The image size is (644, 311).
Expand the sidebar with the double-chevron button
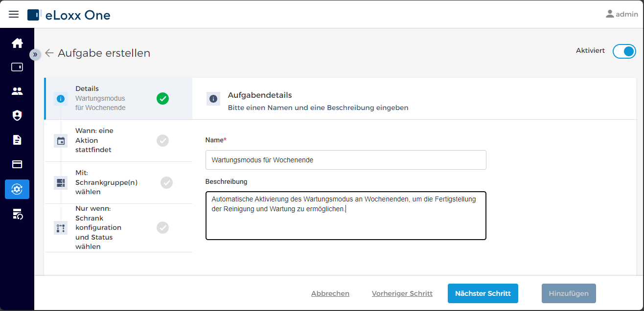pos(35,54)
